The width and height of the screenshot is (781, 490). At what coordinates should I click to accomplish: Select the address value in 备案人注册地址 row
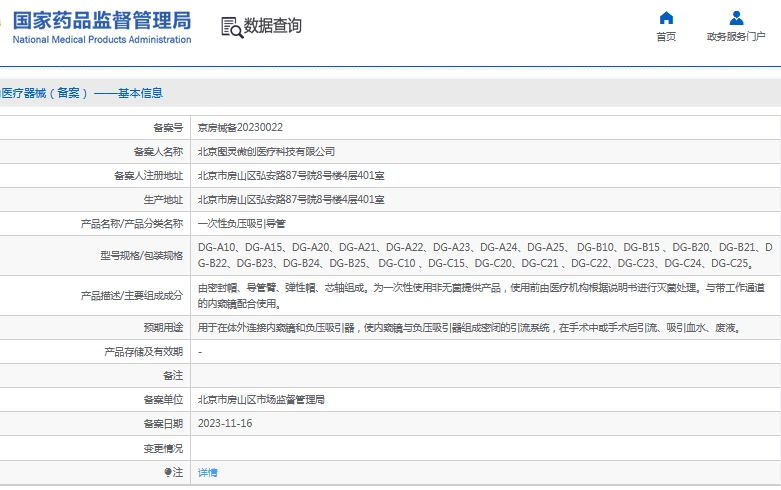click(291, 176)
